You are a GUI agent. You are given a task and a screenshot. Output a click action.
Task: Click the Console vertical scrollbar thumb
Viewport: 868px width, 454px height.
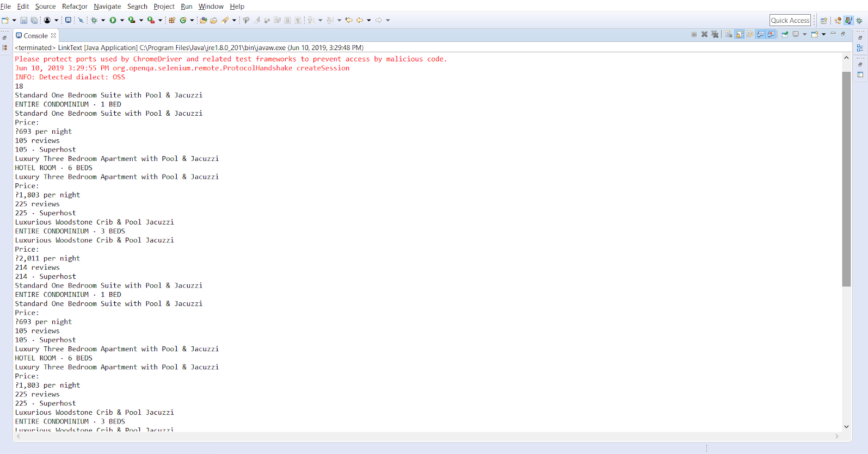tap(846, 178)
